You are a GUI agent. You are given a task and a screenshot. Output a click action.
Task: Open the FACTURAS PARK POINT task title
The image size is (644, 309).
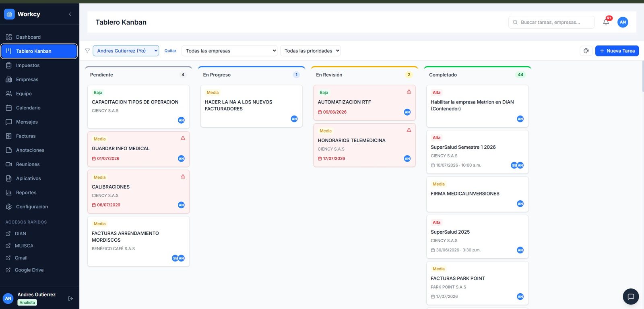[458, 278]
